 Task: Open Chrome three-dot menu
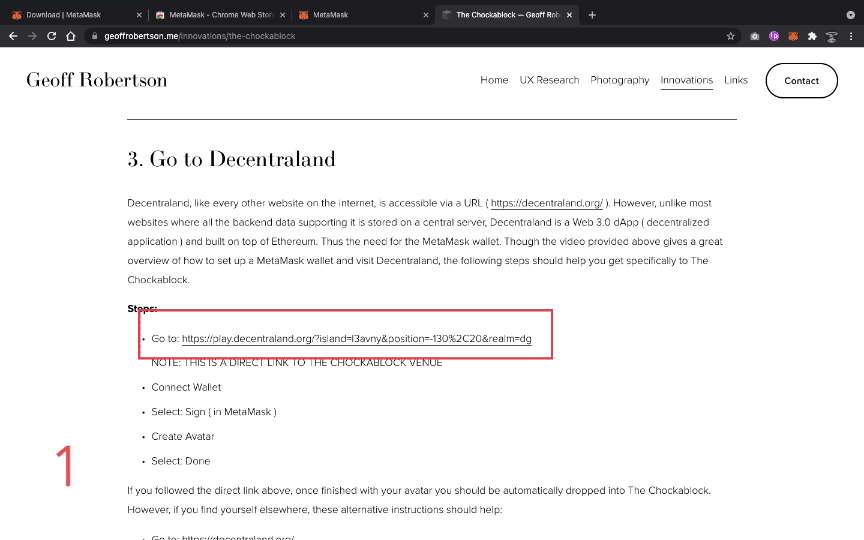pyautogui.click(x=851, y=36)
